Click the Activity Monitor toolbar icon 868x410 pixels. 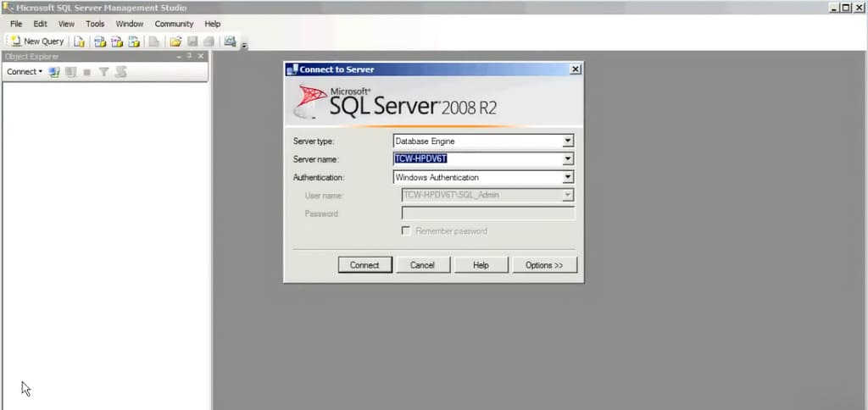(x=230, y=42)
